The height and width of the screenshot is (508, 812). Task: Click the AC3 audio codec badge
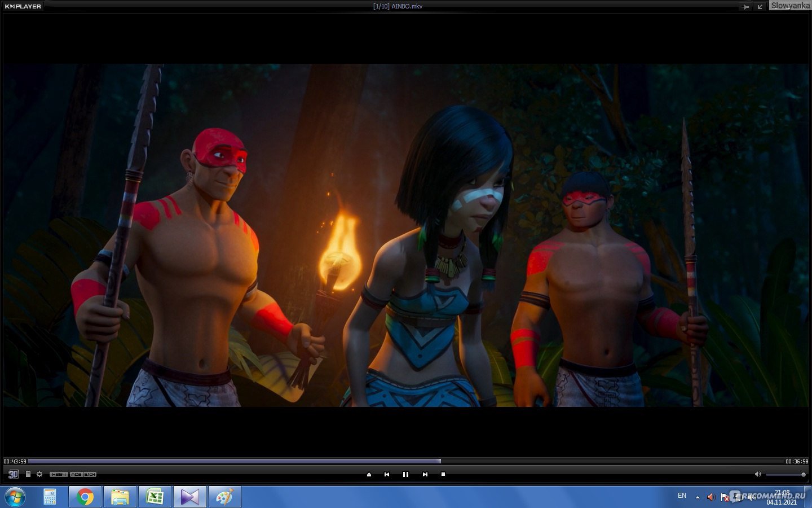tap(76, 474)
